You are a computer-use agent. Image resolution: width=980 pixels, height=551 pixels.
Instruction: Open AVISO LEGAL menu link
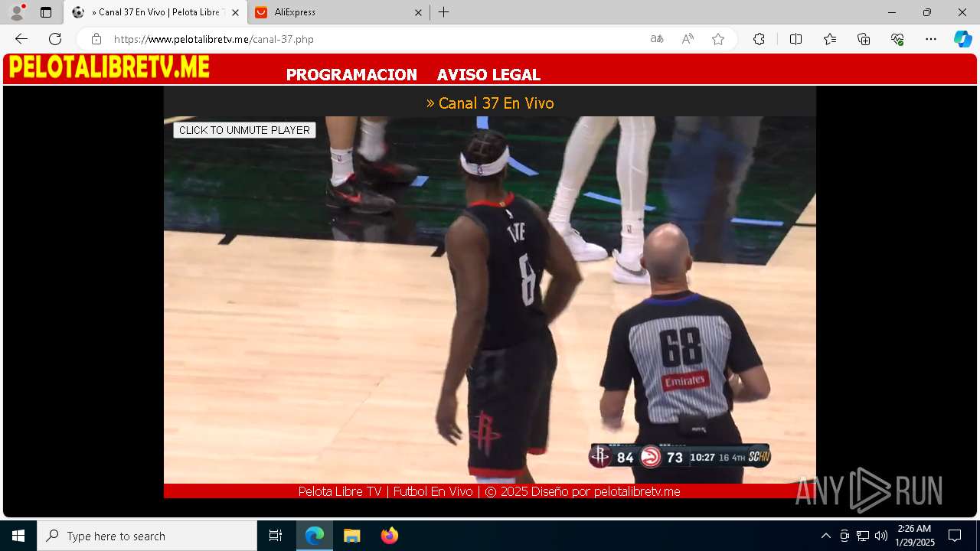click(488, 75)
